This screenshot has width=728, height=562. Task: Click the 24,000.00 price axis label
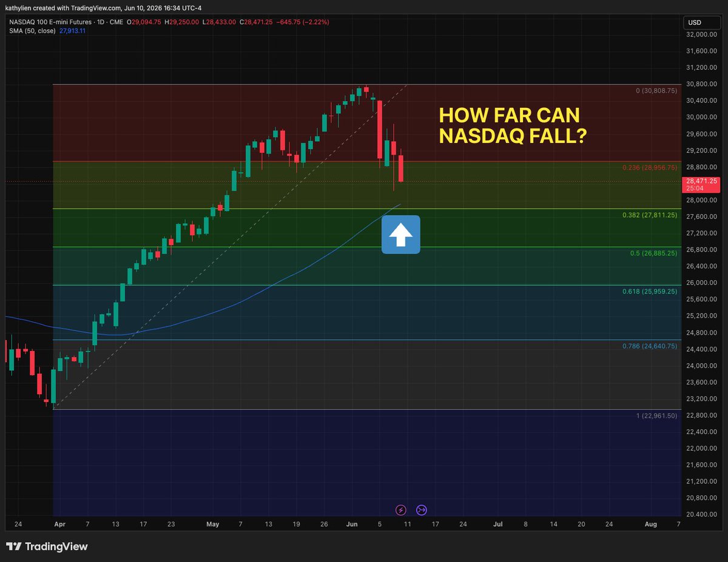pyautogui.click(x=702, y=366)
